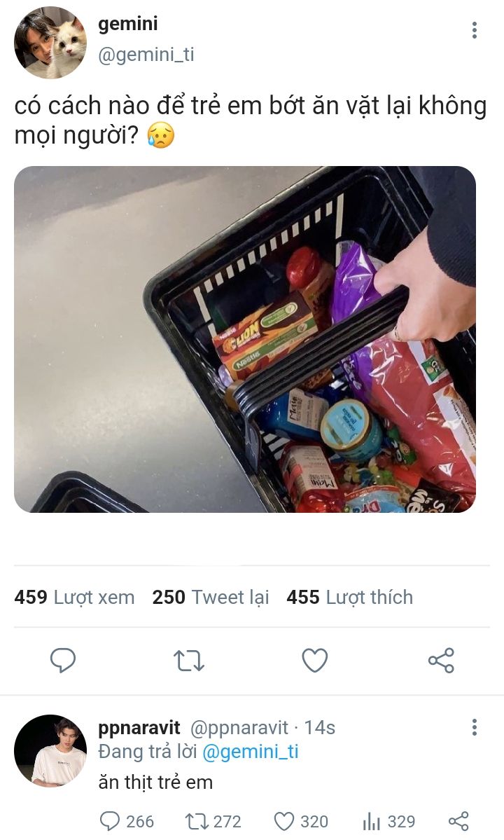Click the reply bubble icon under main tweet
Viewport: 504px width, 840px height.
pos(63,660)
